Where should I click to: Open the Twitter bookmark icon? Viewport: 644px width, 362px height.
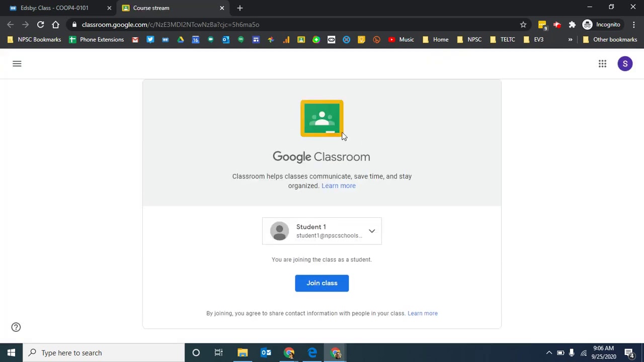click(150, 39)
